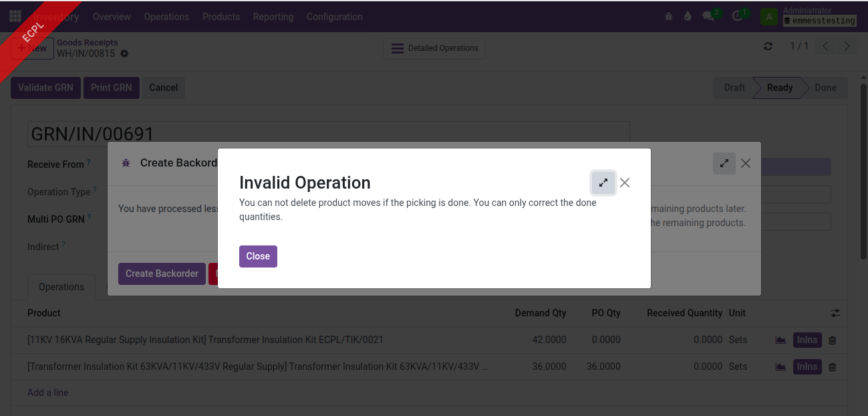The width and height of the screenshot is (868, 416).
Task: Select the Done status stage
Action: tap(825, 88)
